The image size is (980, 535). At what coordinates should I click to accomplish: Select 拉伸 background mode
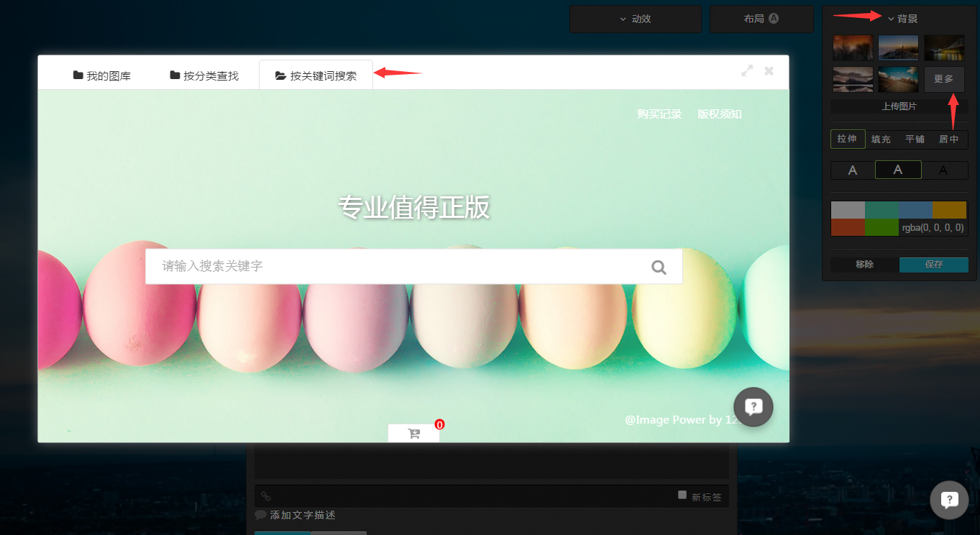847,139
